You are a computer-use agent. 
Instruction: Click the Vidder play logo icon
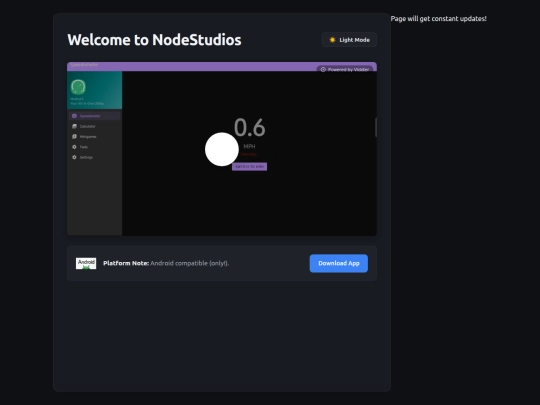tap(323, 70)
